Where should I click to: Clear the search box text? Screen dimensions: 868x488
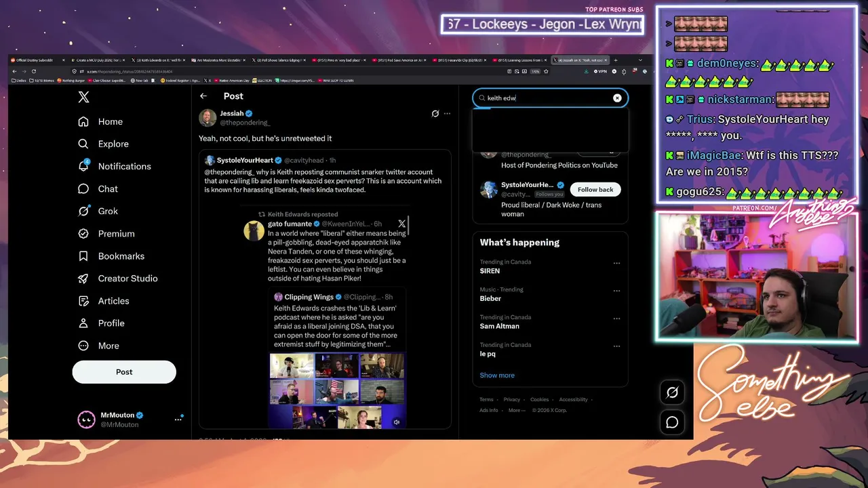pos(617,98)
